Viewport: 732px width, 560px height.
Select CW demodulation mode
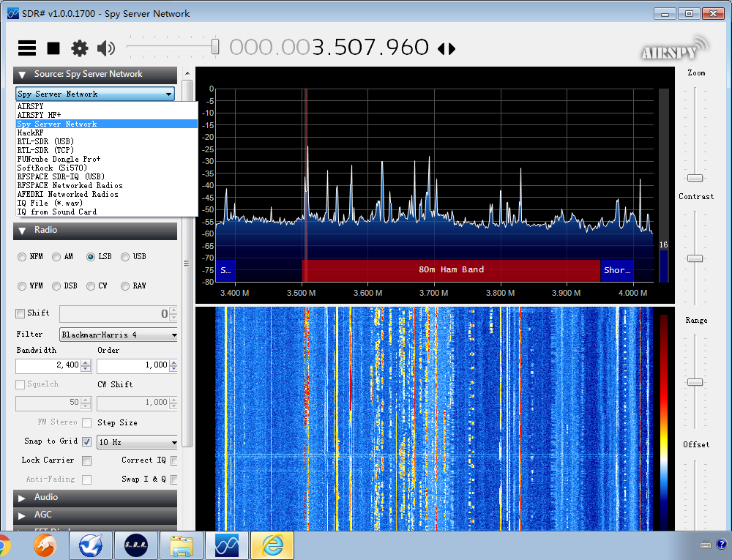point(91,286)
